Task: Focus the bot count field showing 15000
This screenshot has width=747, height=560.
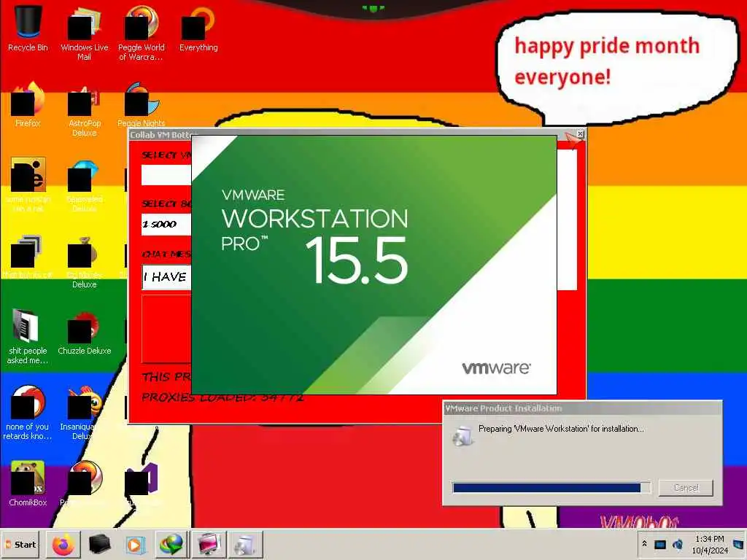Action: point(166,224)
